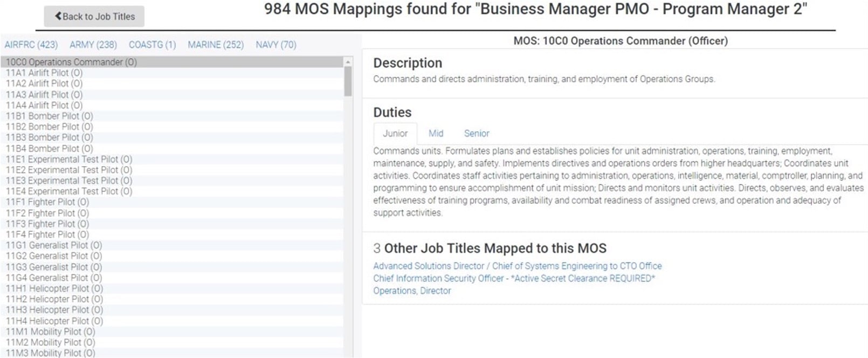
Task: Select the COASTG (1) tab
Action: [152, 45]
